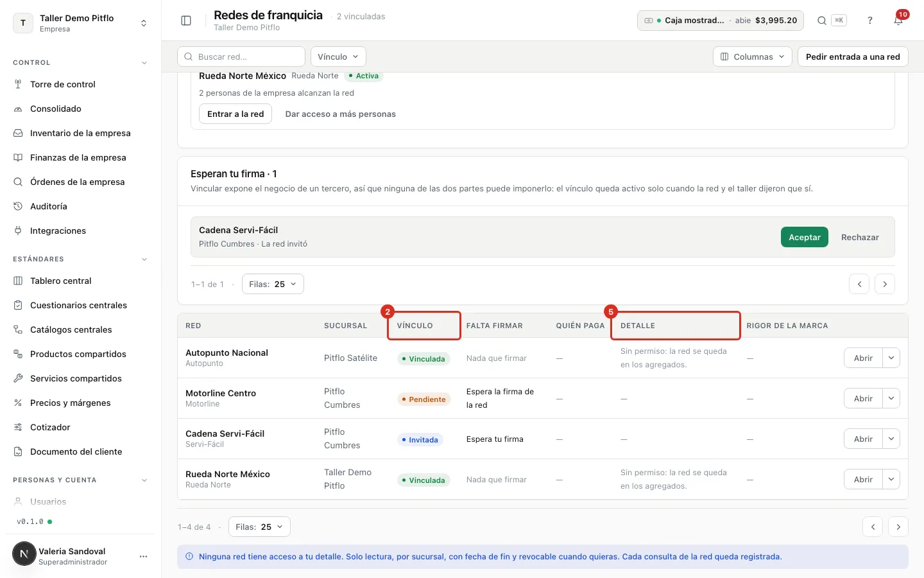Open the Caja mostrador status pill

[721, 21]
